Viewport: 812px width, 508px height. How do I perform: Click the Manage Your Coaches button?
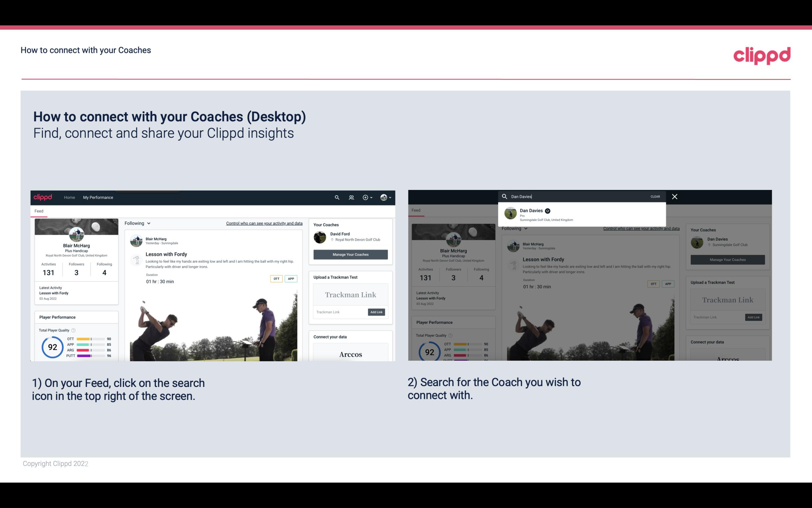pyautogui.click(x=350, y=254)
